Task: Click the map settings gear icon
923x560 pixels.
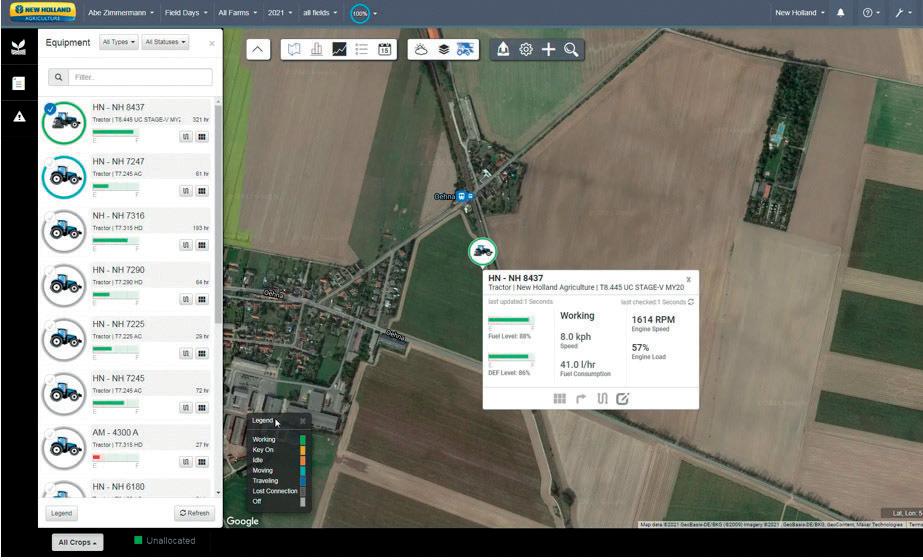Action: 526,49
